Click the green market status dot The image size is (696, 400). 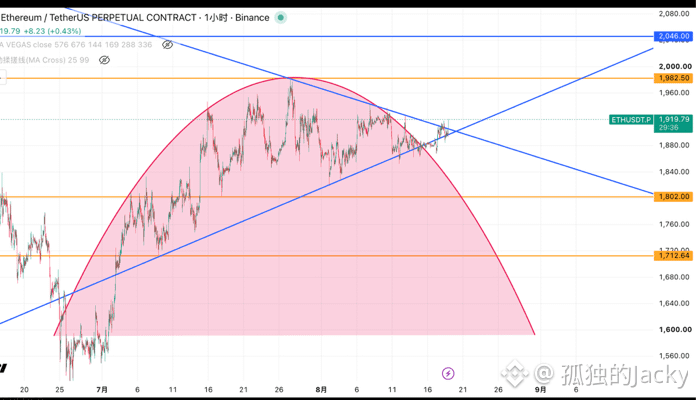281,18
